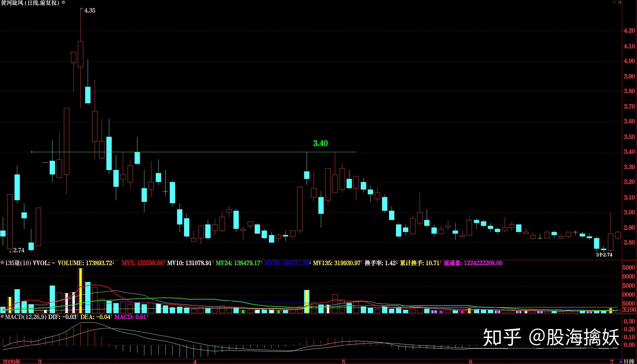637x364 pixels.
Task: Select the green 3.40 resistance line label
Action: coord(320,143)
